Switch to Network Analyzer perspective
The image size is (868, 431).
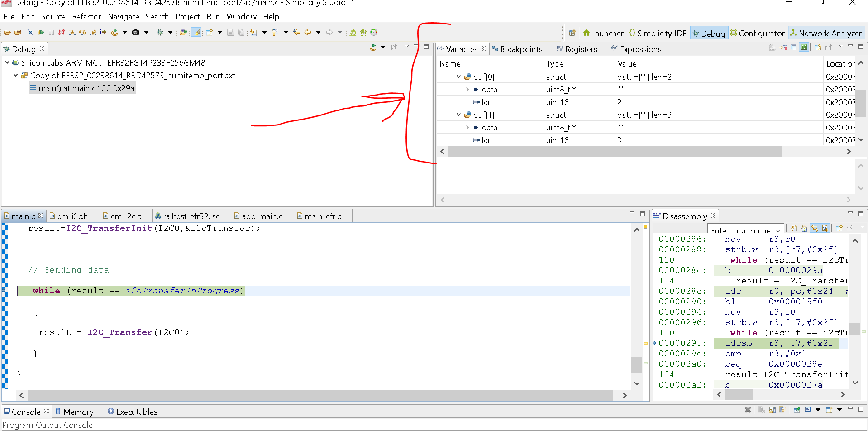coord(826,33)
